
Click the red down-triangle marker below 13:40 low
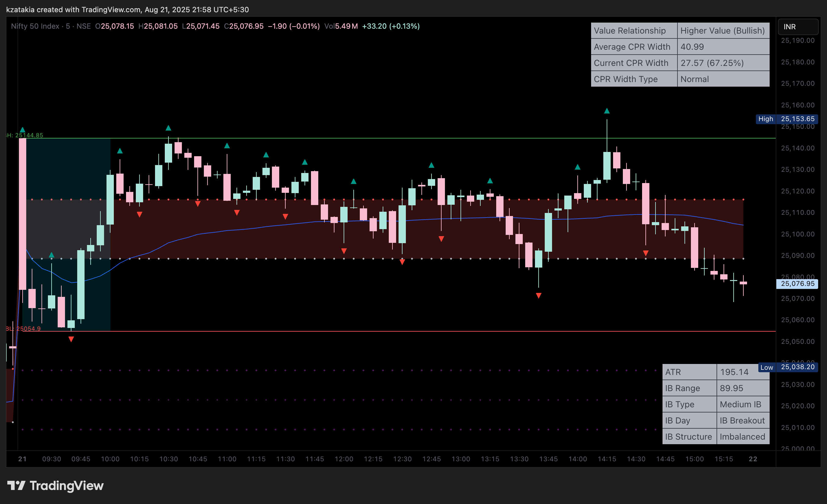(x=539, y=296)
